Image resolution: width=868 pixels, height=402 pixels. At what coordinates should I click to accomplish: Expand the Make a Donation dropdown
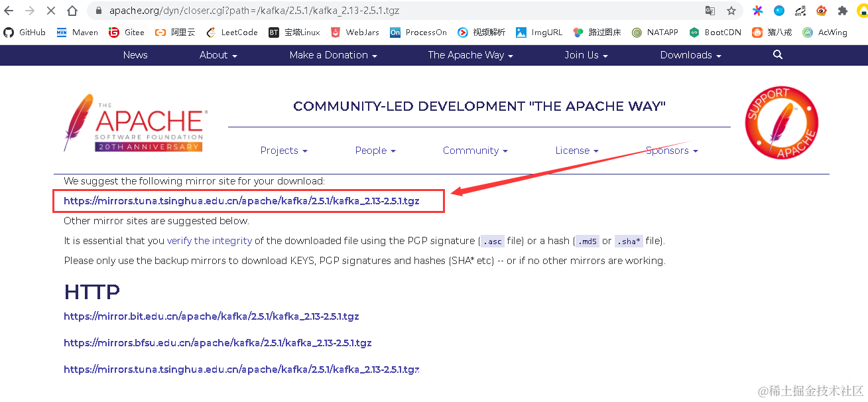333,55
